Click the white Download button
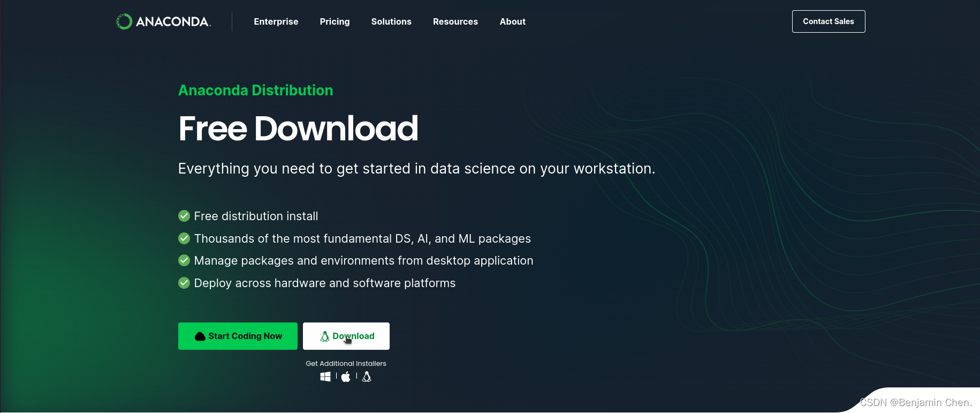 coord(346,336)
